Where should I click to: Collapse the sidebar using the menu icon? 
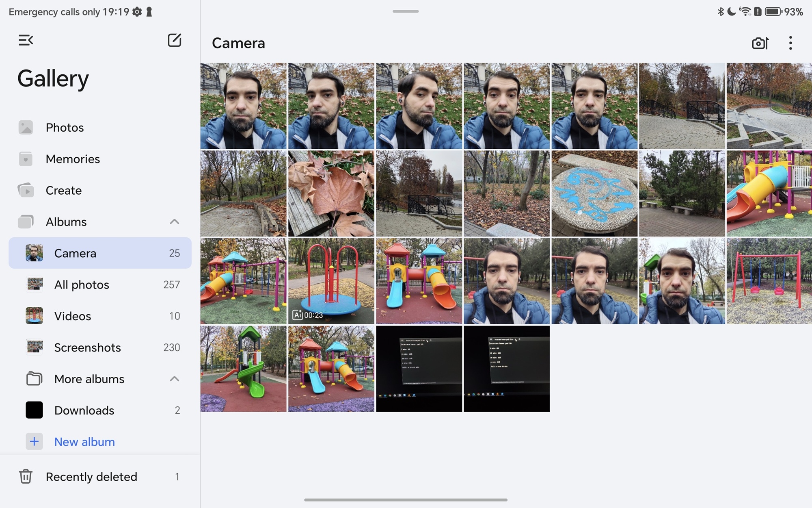(x=26, y=40)
